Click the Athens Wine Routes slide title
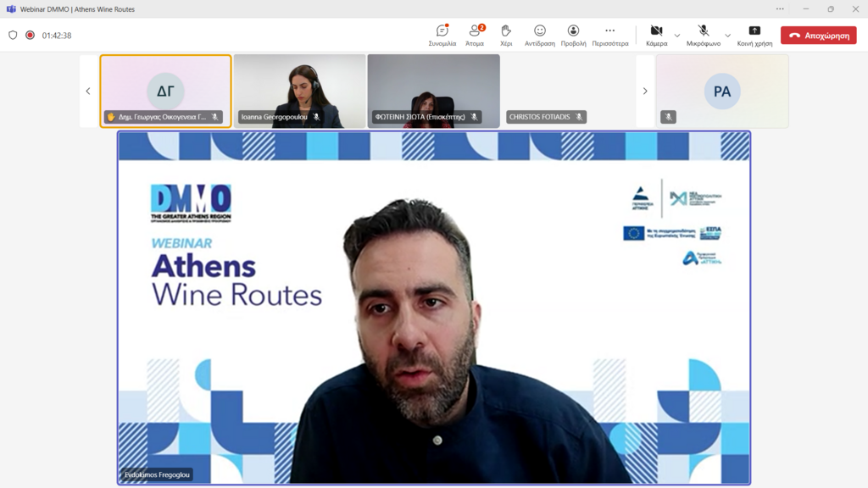868x488 pixels. tap(236, 280)
